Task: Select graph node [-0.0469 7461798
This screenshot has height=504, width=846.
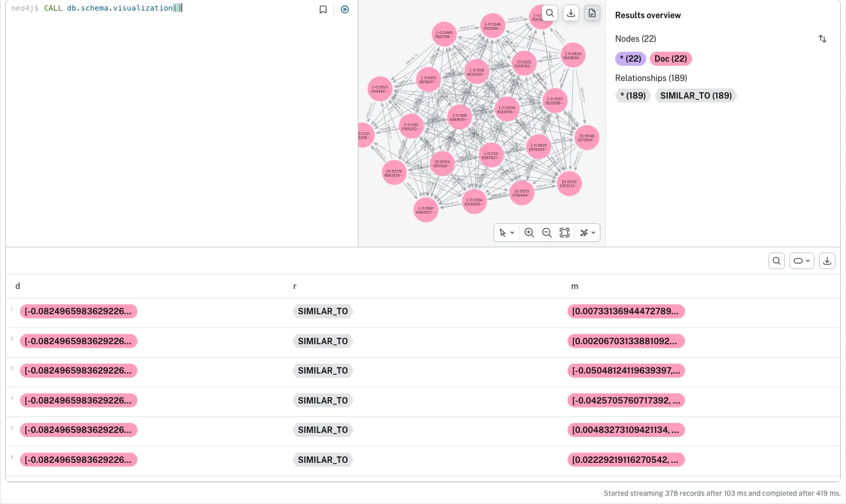Action: [x=444, y=35]
